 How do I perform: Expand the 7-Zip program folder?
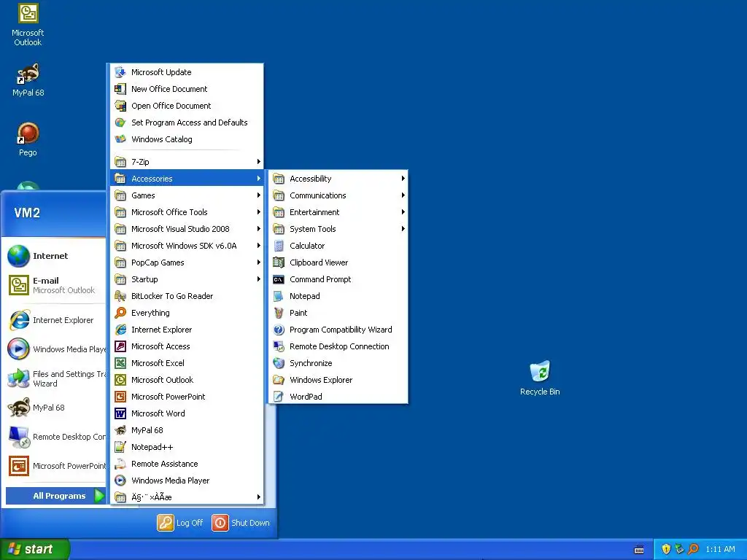pyautogui.click(x=187, y=162)
